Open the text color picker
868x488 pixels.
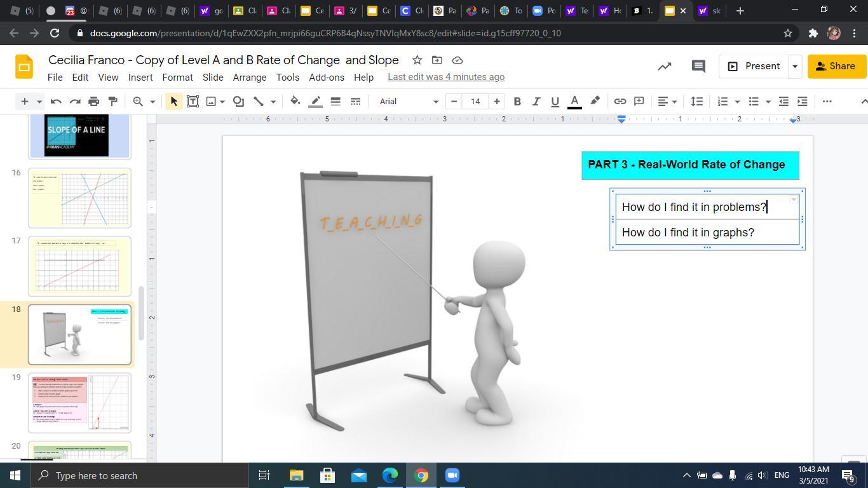click(574, 102)
